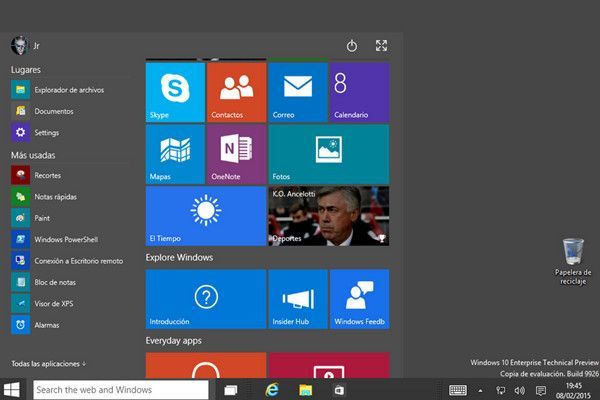Launch the Mapas tile

175,154
